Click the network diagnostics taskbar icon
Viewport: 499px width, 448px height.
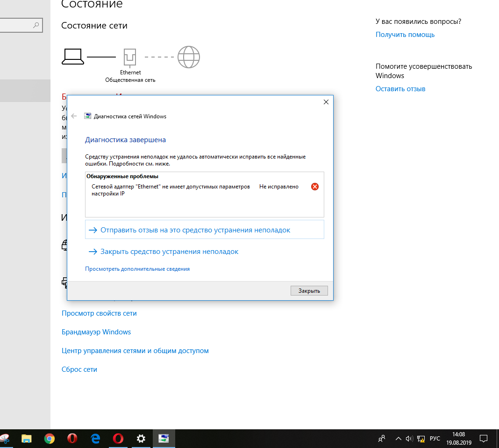click(x=164, y=439)
